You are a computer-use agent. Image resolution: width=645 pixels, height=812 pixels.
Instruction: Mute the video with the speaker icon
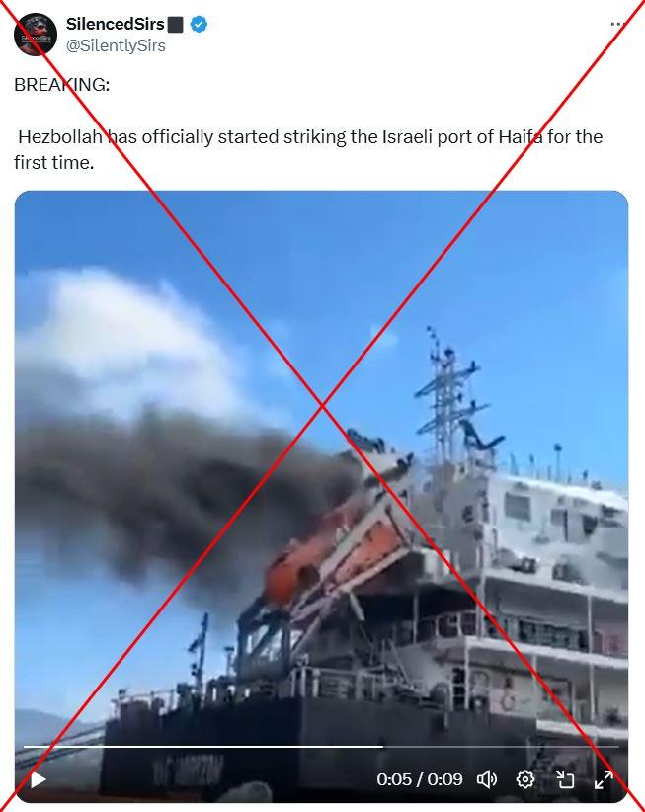pos(486,778)
